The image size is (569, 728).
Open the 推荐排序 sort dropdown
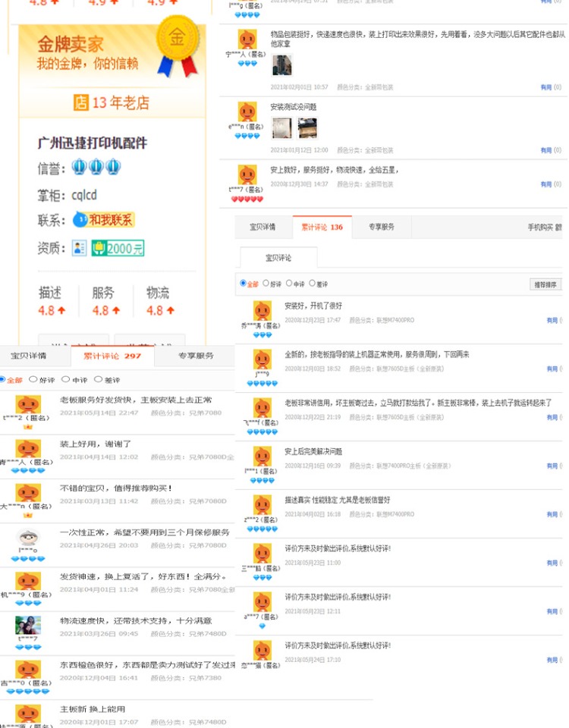545,284
